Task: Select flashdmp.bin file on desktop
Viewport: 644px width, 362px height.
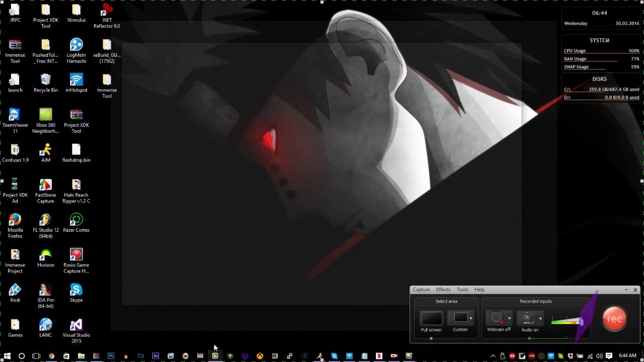Action: [x=76, y=153]
